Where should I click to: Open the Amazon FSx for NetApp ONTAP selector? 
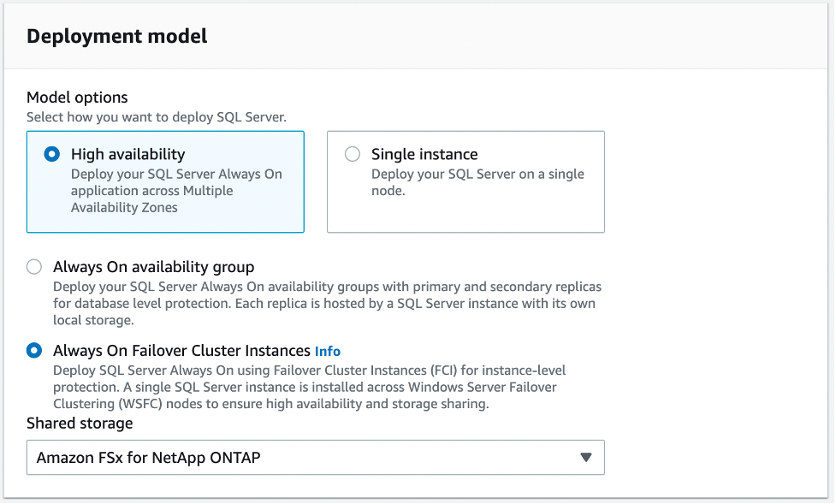click(315, 458)
